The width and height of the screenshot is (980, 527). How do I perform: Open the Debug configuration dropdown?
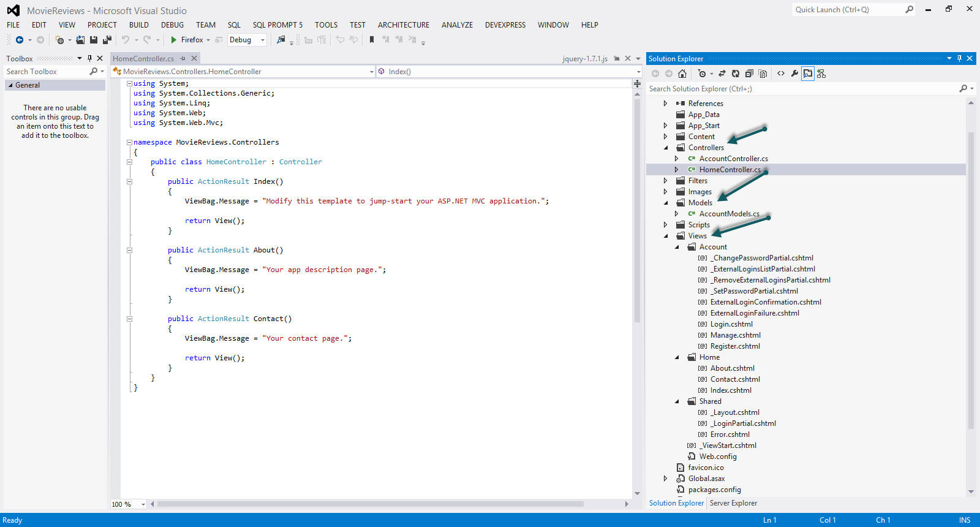(263, 40)
